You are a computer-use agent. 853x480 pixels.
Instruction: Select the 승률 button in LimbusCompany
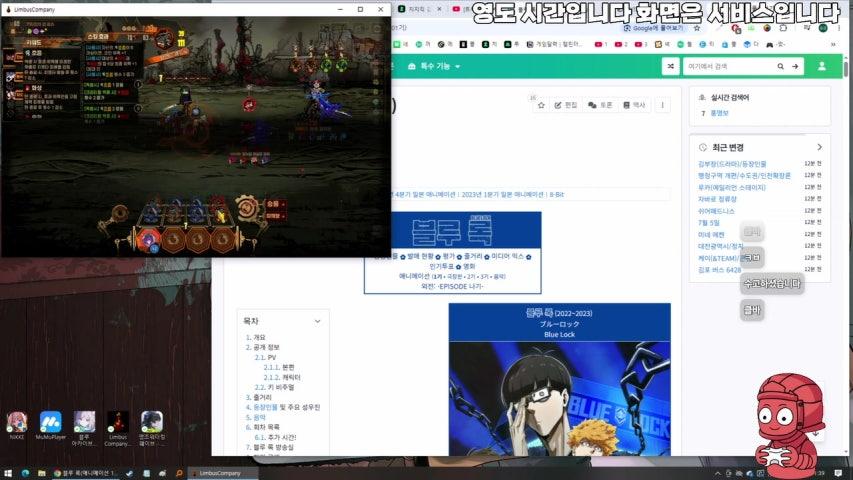(275, 204)
